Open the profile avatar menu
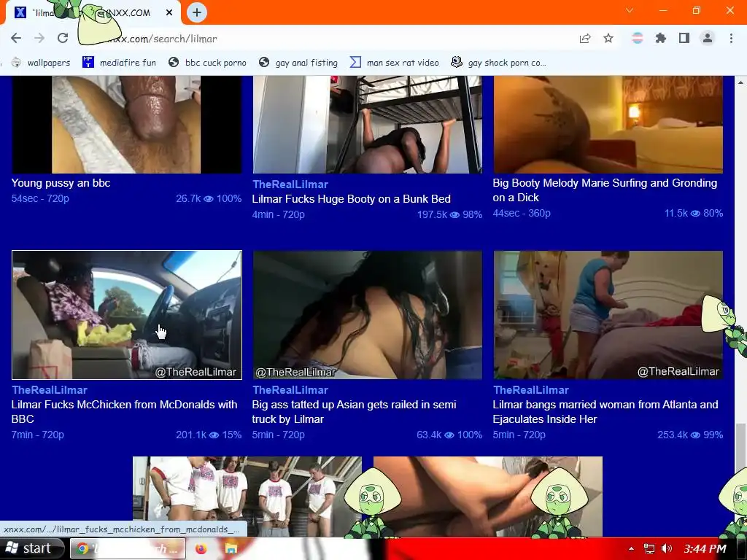 click(708, 39)
